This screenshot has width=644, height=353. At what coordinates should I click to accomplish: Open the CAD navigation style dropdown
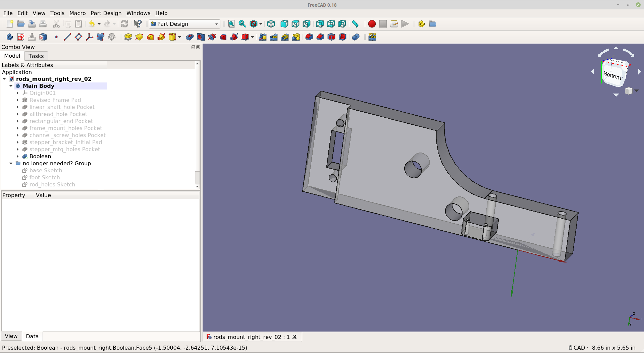[579, 348]
